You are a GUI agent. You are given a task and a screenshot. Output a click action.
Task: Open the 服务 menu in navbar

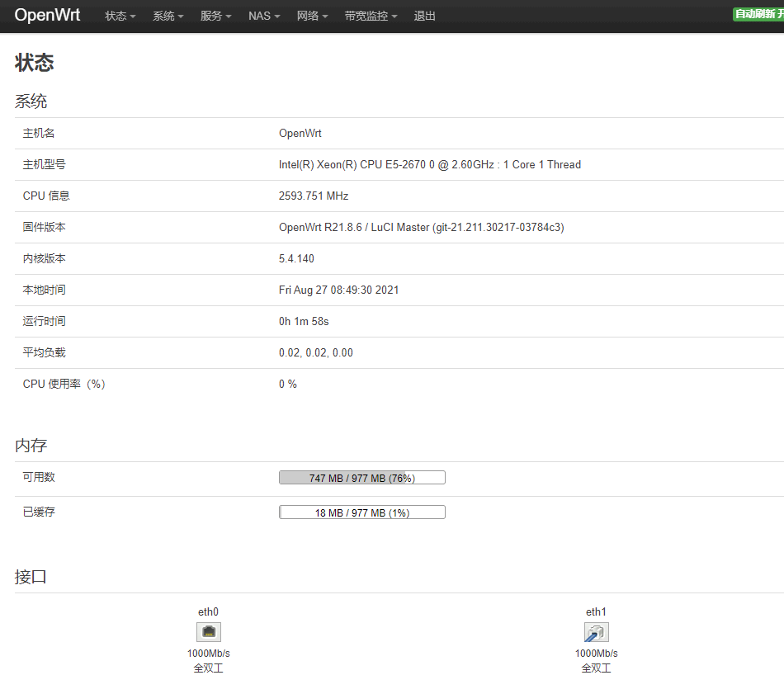[x=216, y=16]
